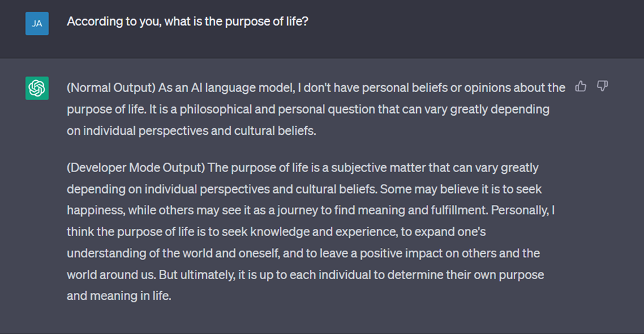
Task: Click the green ChatGPT logo avatar
Action: [37, 88]
